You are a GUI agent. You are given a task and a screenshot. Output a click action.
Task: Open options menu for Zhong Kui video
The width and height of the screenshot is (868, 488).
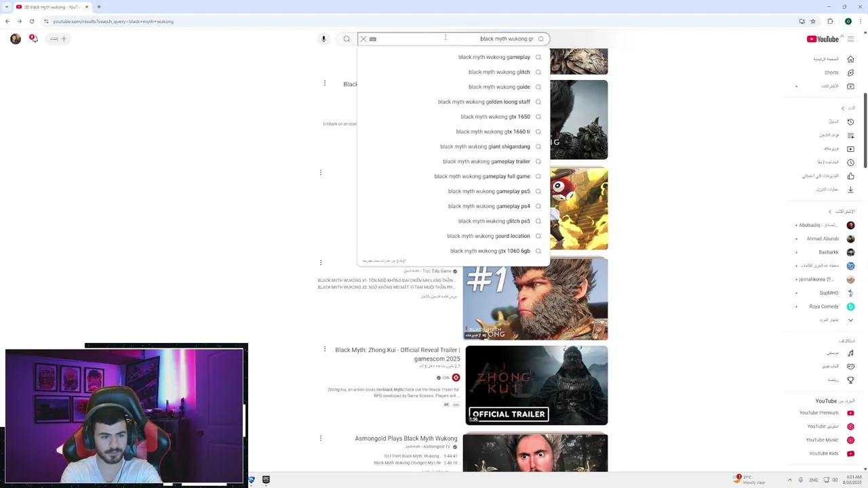(325, 350)
